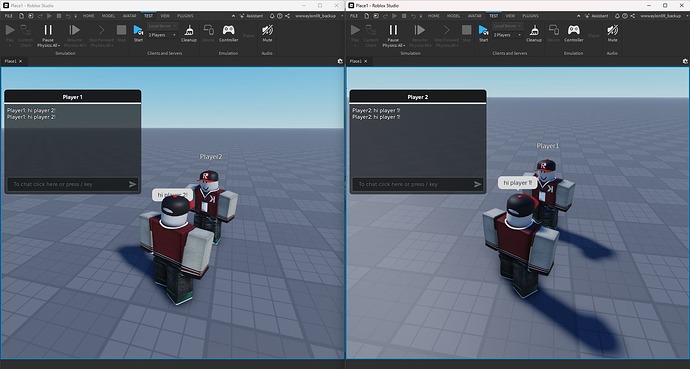Image resolution: width=690 pixels, height=369 pixels.
Task: Click Cleanup broom icon in Player 1 window
Action: coord(189,30)
